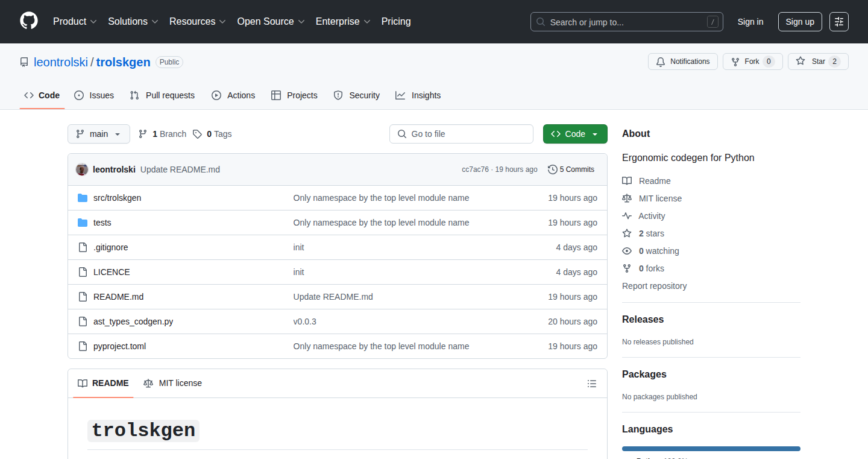Star the repository
Screen dimensions: 868x459
pyautogui.click(x=818, y=62)
